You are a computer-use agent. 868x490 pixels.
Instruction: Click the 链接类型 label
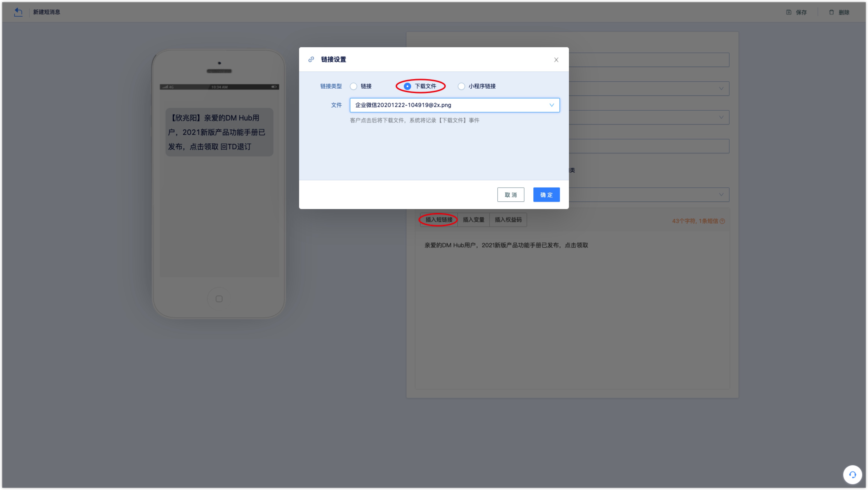click(331, 86)
